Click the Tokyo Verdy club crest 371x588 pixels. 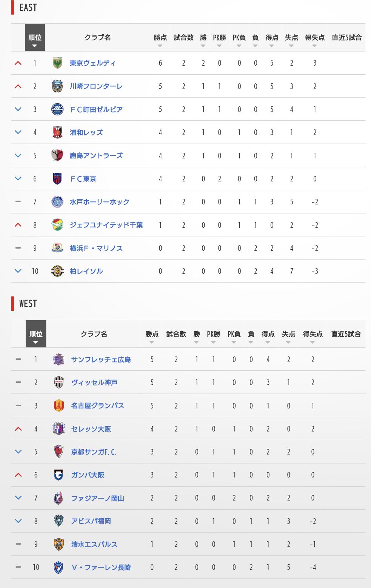click(57, 63)
